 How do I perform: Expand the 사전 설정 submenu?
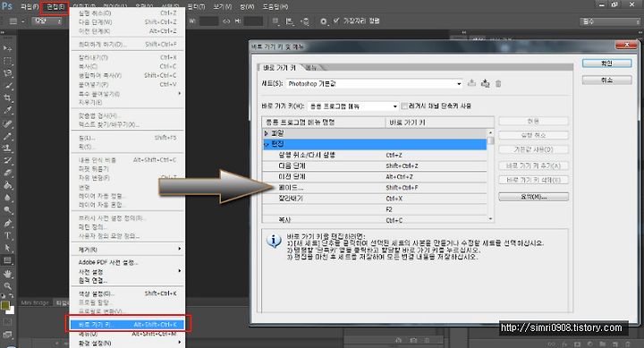(x=127, y=272)
